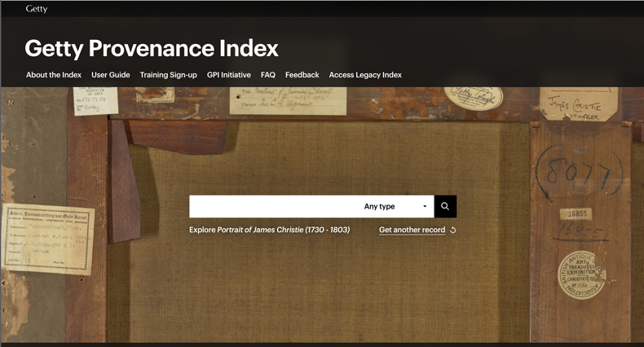Click the Getty Provenance Index title

[x=152, y=48]
